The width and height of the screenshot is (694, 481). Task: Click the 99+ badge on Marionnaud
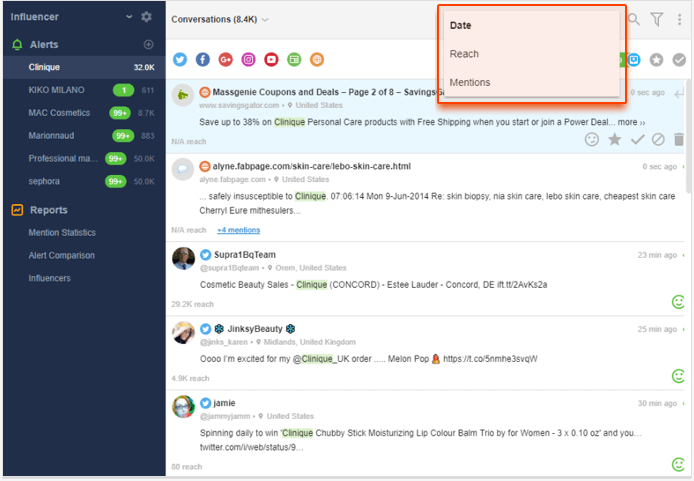pyautogui.click(x=123, y=135)
